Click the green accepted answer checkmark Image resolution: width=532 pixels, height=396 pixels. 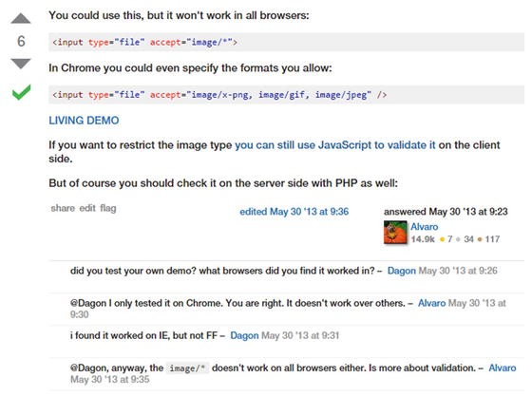pyautogui.click(x=21, y=92)
